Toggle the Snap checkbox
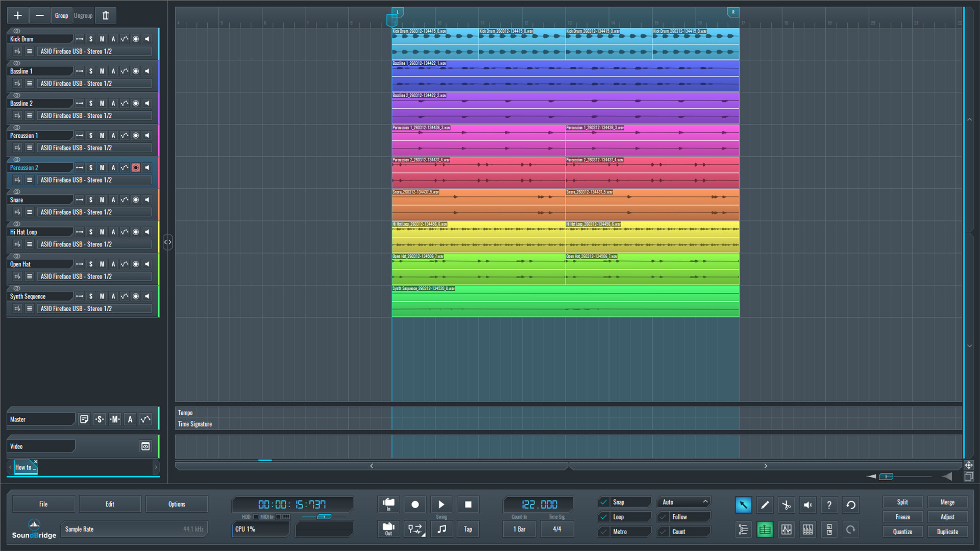Image resolution: width=980 pixels, height=551 pixels. pos(604,502)
